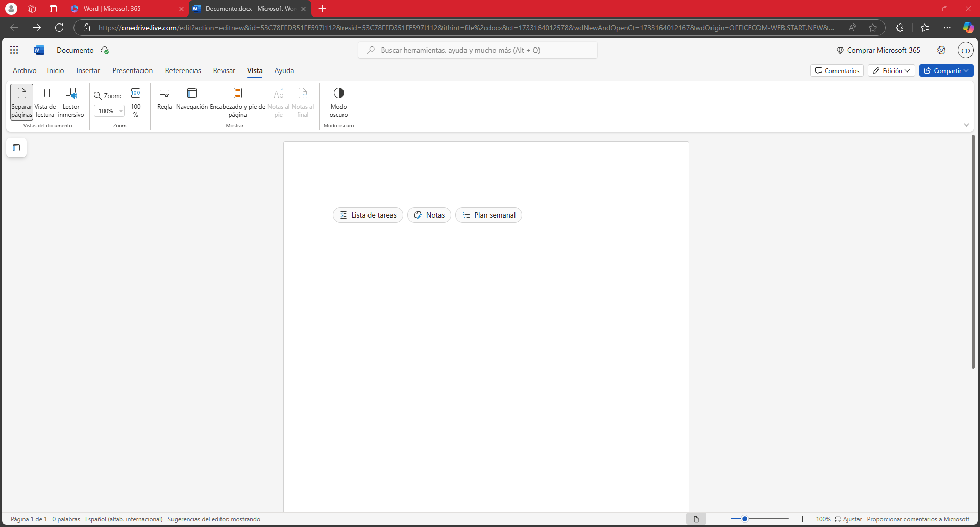Screen dimensions: 980x527
Task: Open the settings gear in header
Action: tap(941, 50)
